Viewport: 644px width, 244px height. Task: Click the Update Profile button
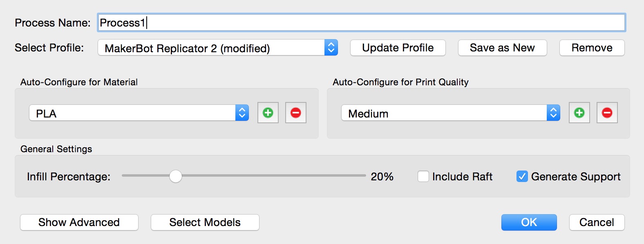tap(398, 48)
